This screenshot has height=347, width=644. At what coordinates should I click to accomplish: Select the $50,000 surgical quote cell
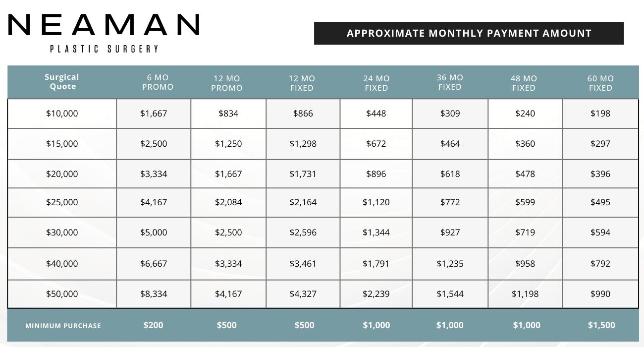point(62,294)
